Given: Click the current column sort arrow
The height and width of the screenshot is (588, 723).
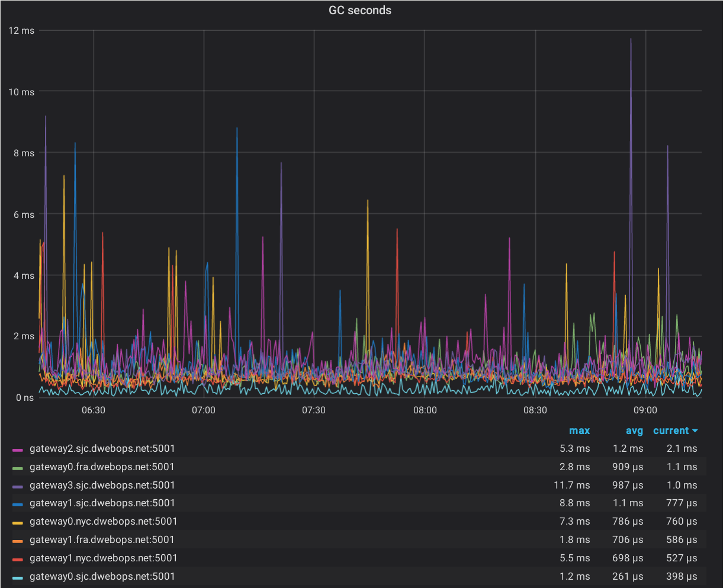Looking at the screenshot, I should (x=695, y=430).
